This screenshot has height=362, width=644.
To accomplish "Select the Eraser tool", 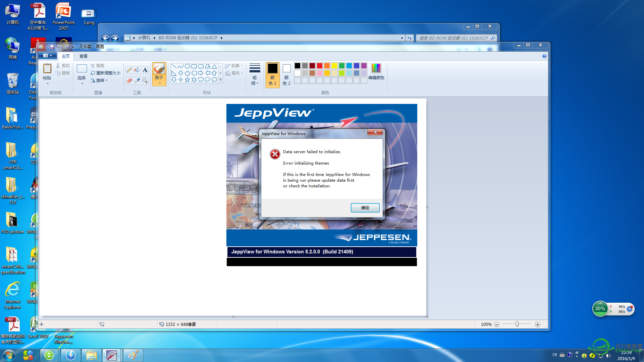I will 129,81.
